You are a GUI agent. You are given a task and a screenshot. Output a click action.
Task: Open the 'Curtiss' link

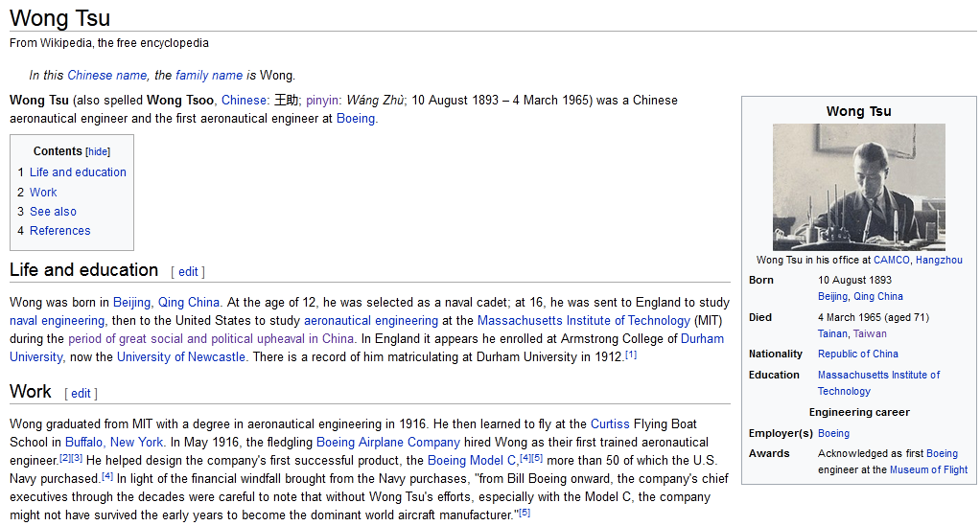pyautogui.click(x=610, y=423)
